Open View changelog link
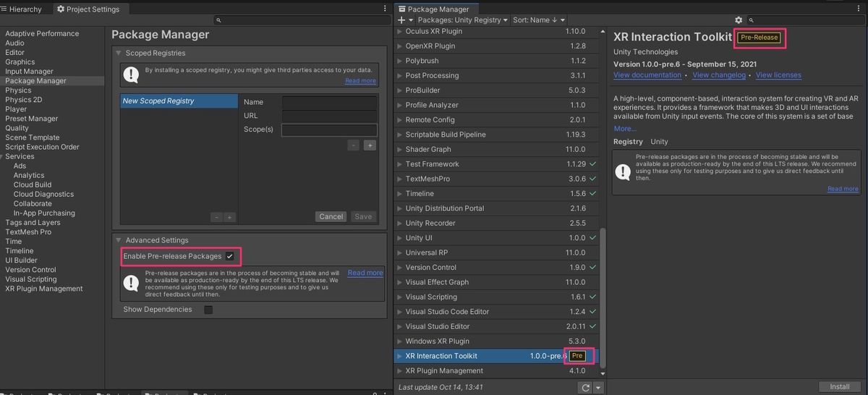This screenshot has width=868, height=395. pos(719,75)
